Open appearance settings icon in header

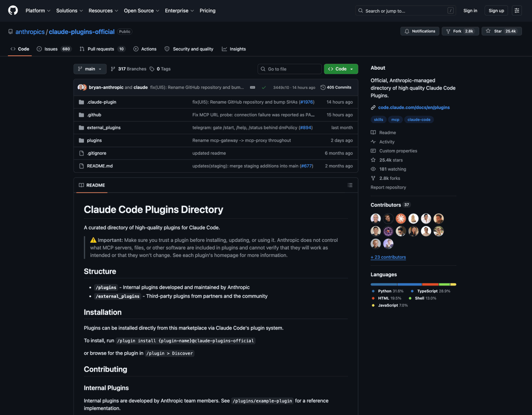[x=517, y=11]
